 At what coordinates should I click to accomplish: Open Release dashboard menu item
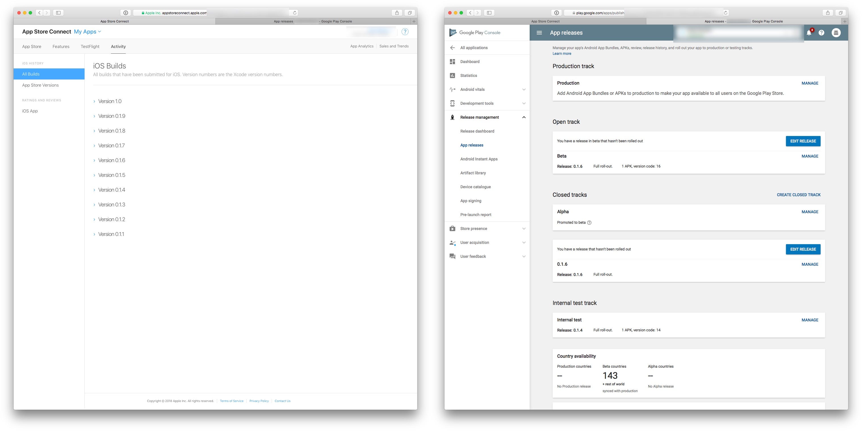477,131
